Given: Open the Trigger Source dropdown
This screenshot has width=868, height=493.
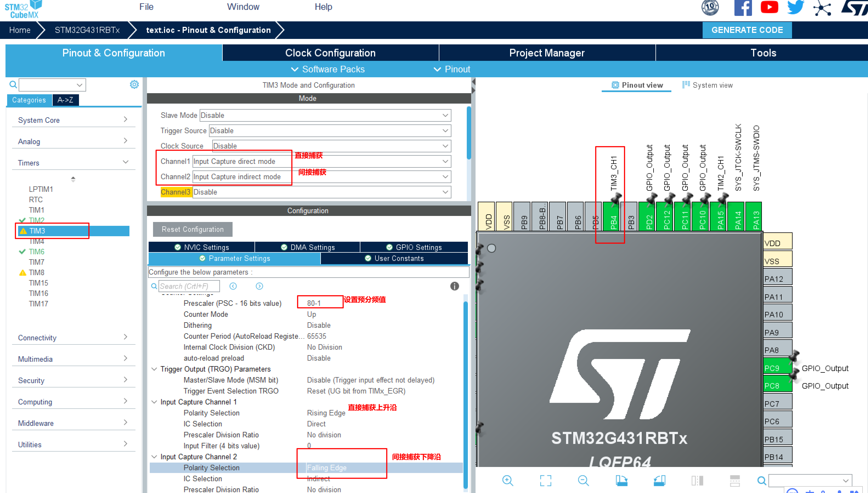Looking at the screenshot, I should click(330, 130).
